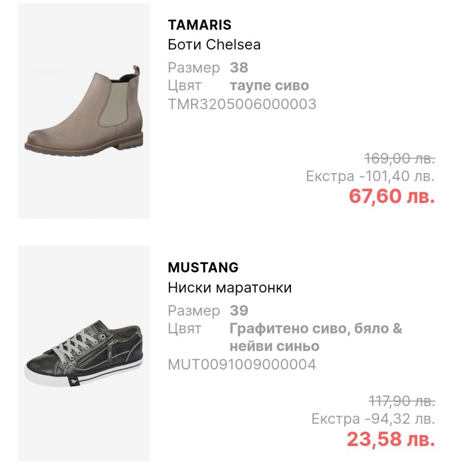Viewport: 451px width, 476px height.
Task: Open the Mustang sneaker product image
Action: pos(84,353)
